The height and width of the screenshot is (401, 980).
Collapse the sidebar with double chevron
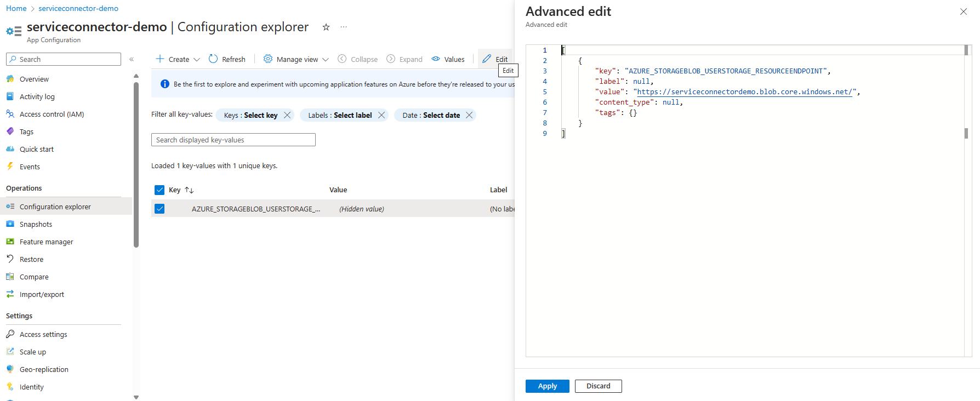coord(132,59)
